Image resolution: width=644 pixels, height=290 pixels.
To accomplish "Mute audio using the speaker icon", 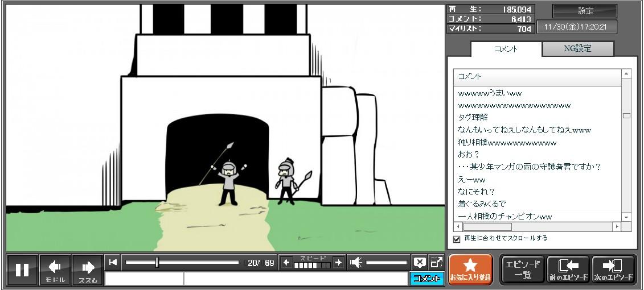I will (356, 262).
